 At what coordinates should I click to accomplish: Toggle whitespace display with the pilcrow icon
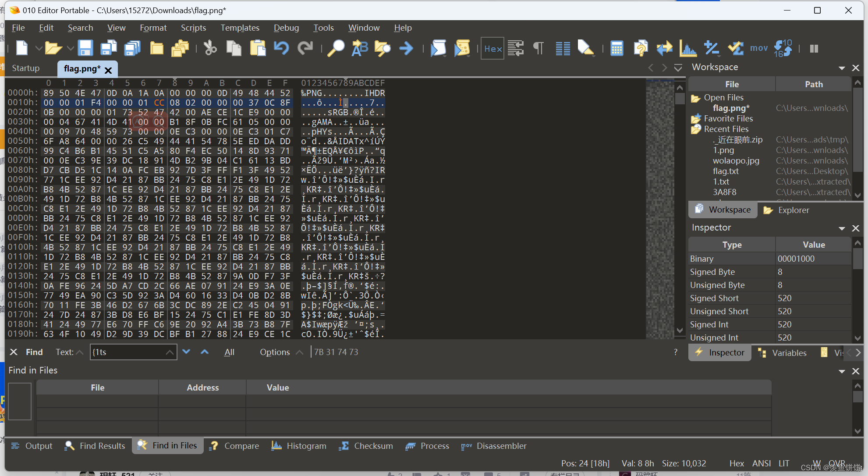click(x=538, y=48)
